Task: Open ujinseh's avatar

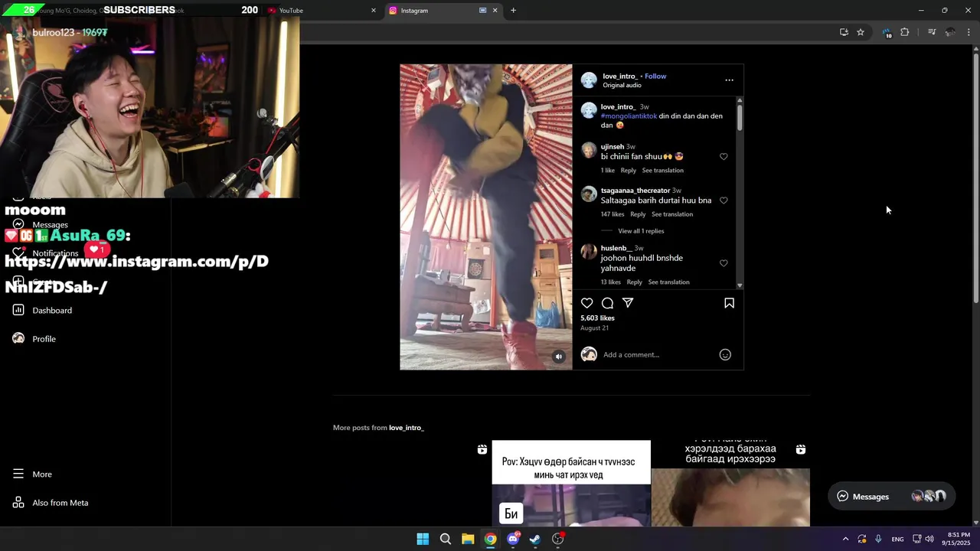Action: [x=589, y=150]
